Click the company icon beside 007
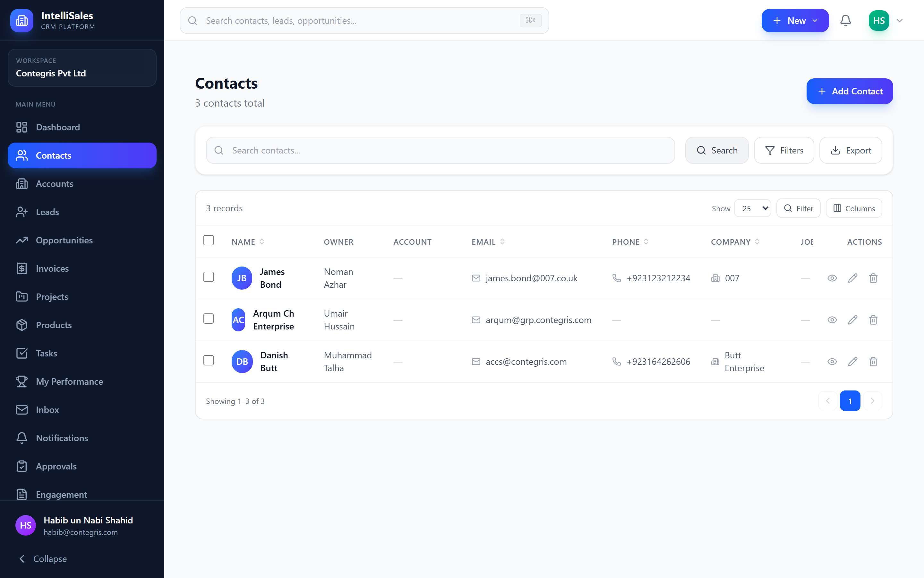 tap(715, 278)
